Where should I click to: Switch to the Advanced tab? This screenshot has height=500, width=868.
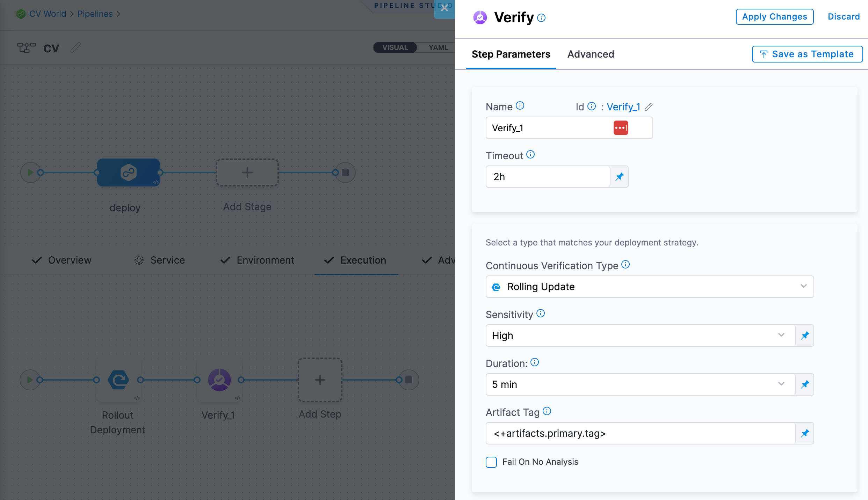[591, 54]
